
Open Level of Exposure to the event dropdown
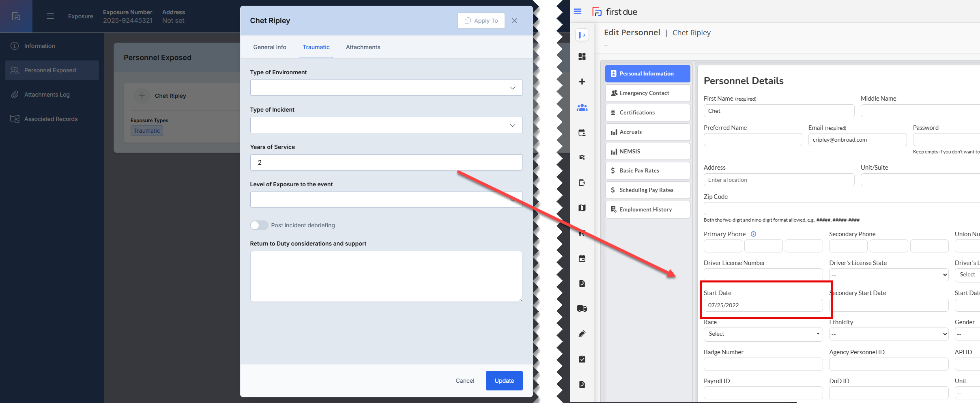pyautogui.click(x=386, y=200)
